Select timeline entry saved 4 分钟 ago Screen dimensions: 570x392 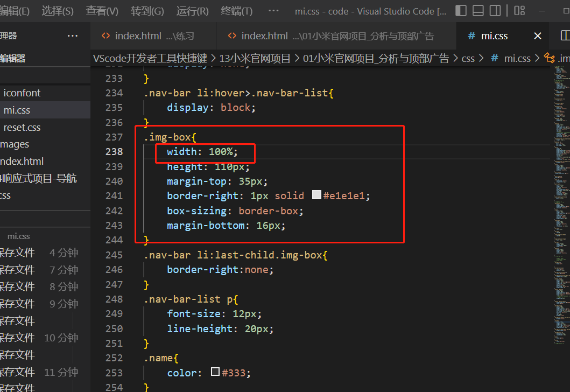tap(45, 253)
